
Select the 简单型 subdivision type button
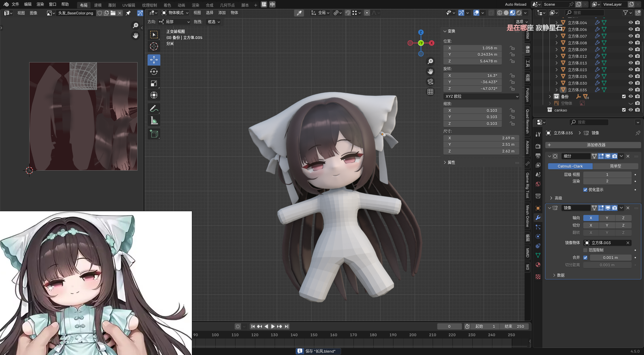click(615, 166)
